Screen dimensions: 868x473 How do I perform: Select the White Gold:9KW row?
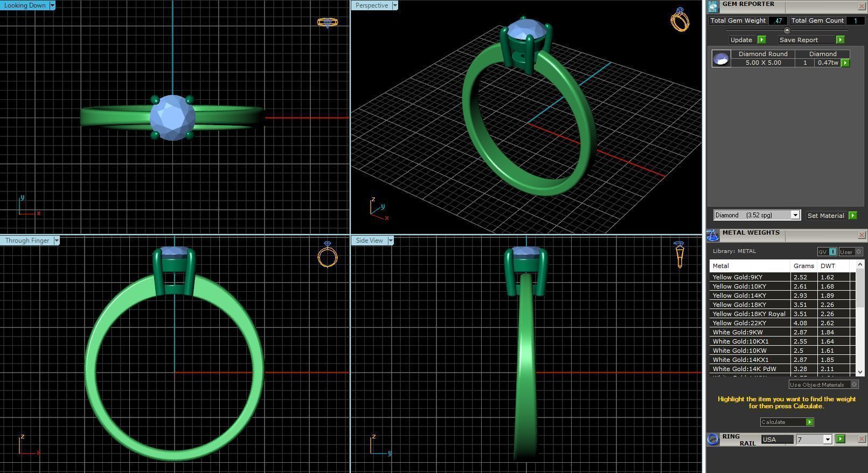point(782,332)
